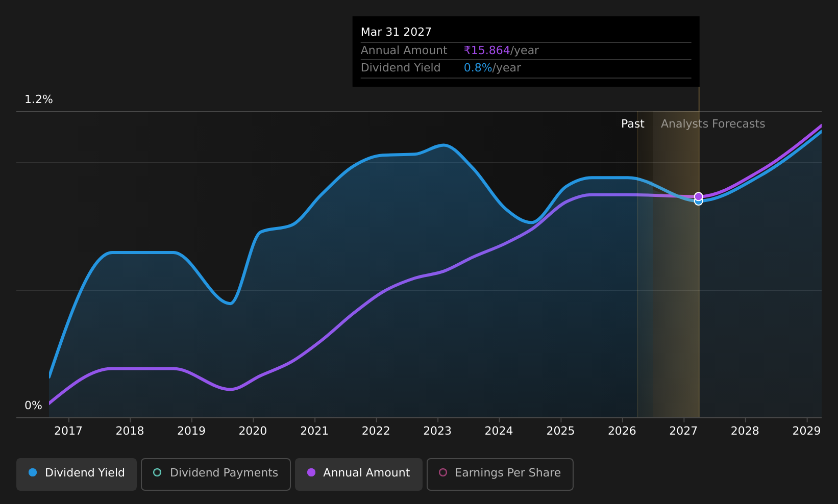Image resolution: width=838 pixels, height=504 pixels.
Task: Click the 2026 x-axis label
Action: coord(622,431)
